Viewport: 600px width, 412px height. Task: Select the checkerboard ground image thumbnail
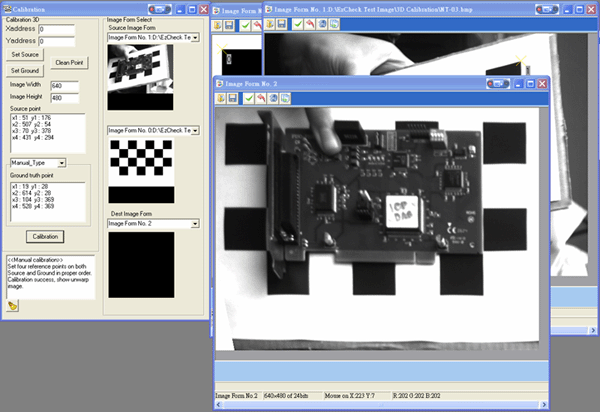point(141,171)
